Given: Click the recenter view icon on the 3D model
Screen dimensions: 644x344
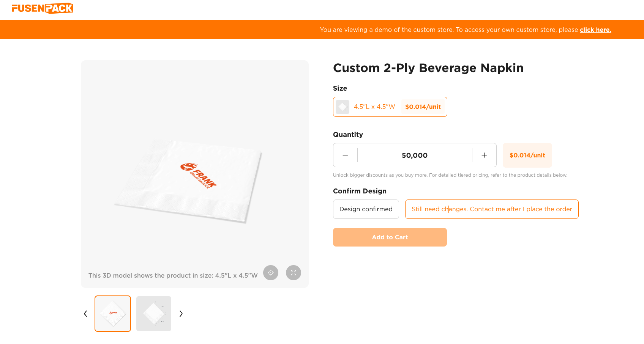Looking at the screenshot, I should pyautogui.click(x=270, y=273).
